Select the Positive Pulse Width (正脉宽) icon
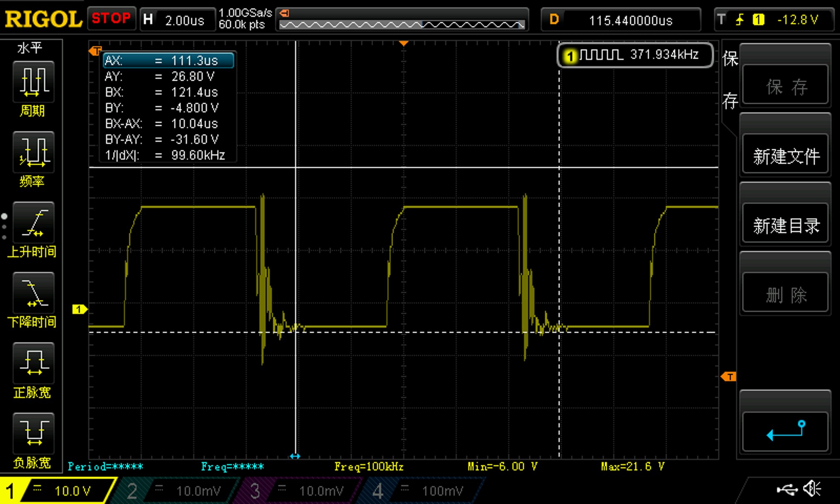Viewport: 840px width, 504px height. click(33, 363)
